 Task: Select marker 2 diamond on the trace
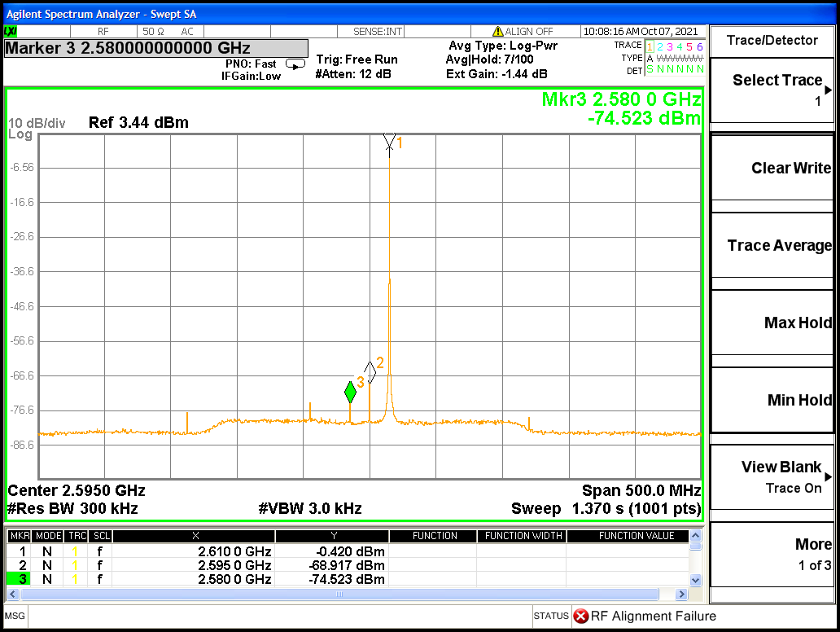tap(370, 371)
